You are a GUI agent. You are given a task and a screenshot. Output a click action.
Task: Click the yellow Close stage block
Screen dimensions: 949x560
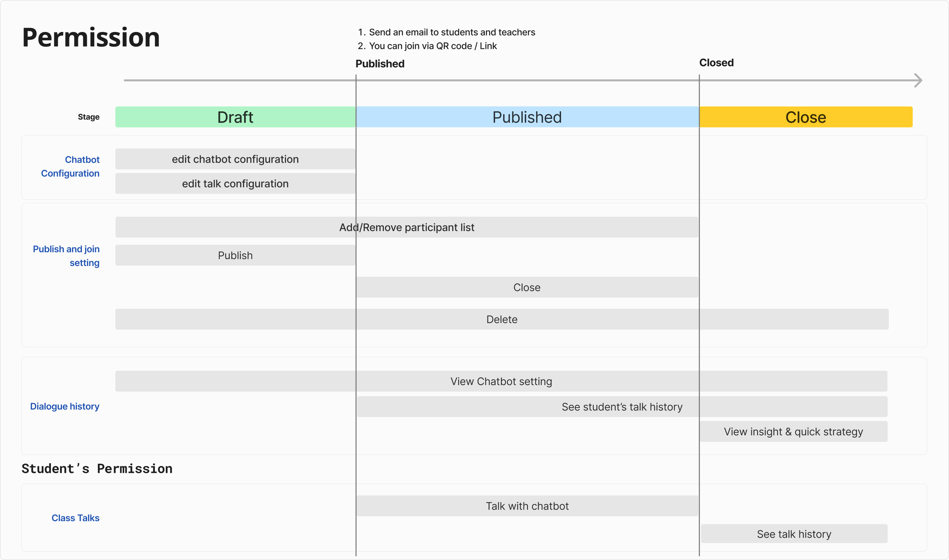806,117
